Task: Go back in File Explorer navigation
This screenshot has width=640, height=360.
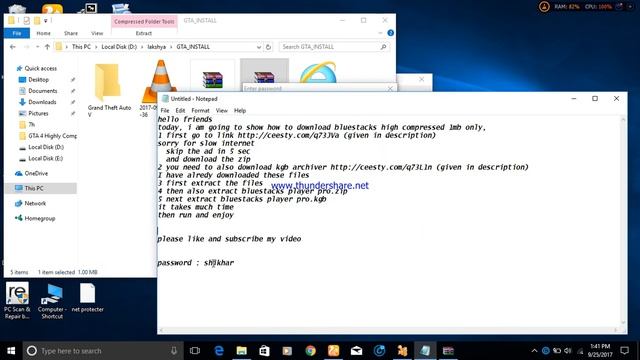Action: 12,47
